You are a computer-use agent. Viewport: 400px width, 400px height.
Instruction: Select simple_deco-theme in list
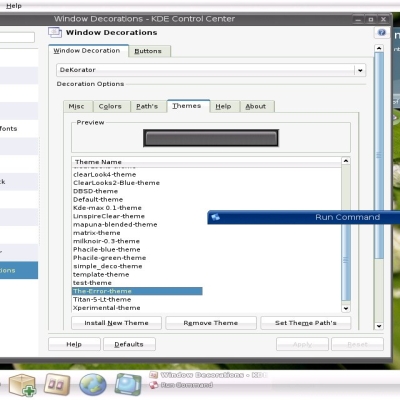(x=108, y=266)
